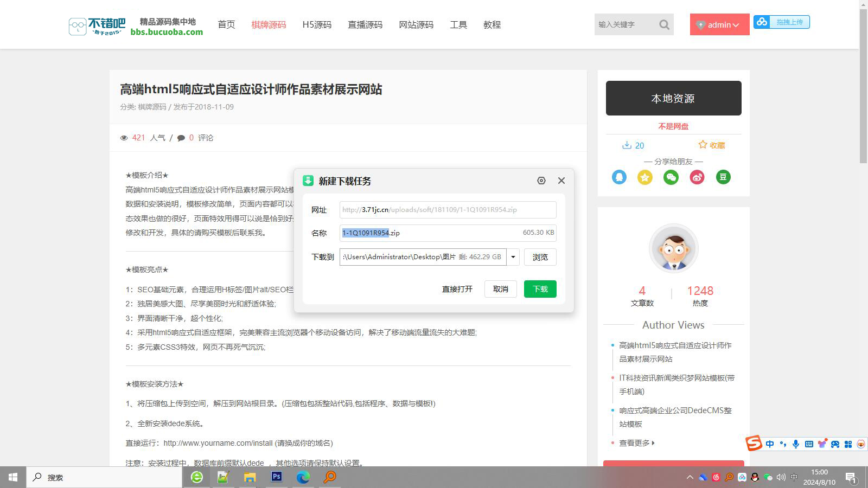This screenshot has width=868, height=488.
Task: Click the green 下载 button
Action: (540, 289)
